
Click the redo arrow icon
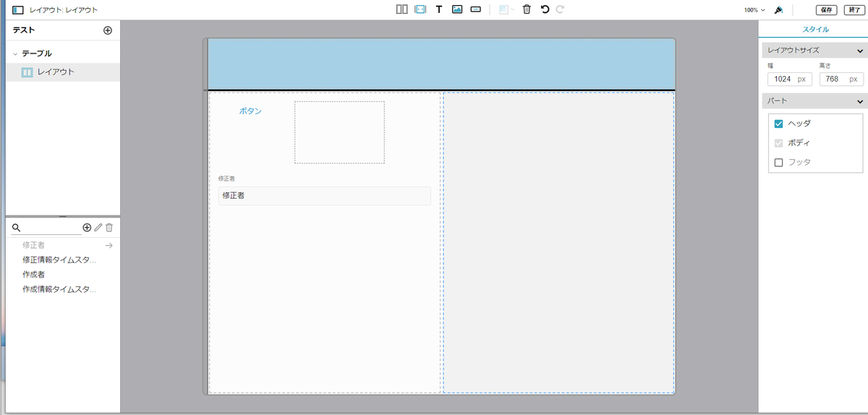pyautogui.click(x=560, y=10)
